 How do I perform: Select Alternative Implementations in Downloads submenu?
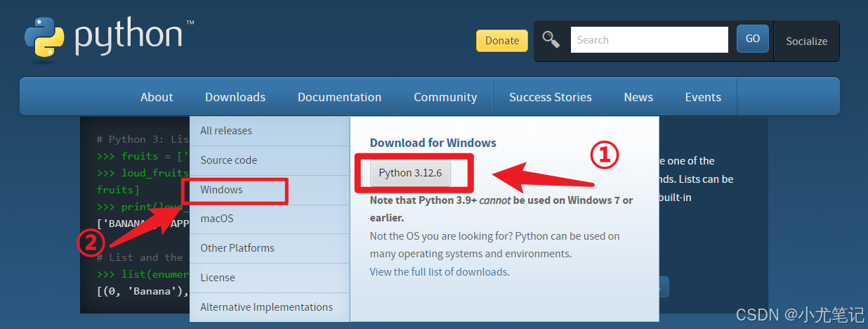[x=270, y=307]
